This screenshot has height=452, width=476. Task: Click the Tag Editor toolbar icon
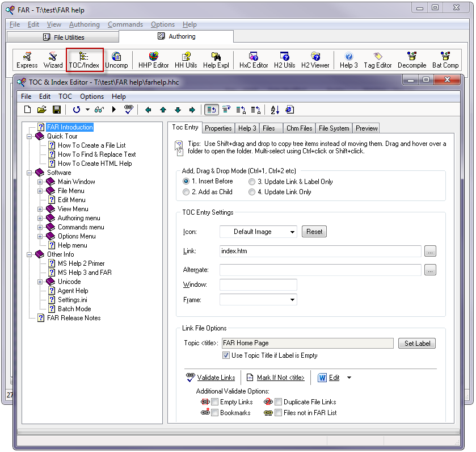click(378, 60)
